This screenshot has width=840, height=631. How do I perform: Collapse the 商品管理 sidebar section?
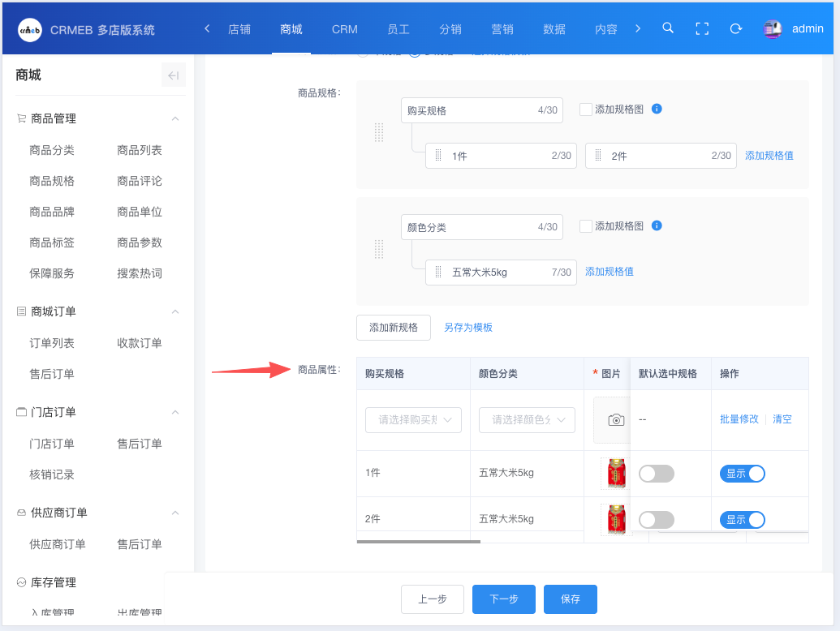(174, 118)
